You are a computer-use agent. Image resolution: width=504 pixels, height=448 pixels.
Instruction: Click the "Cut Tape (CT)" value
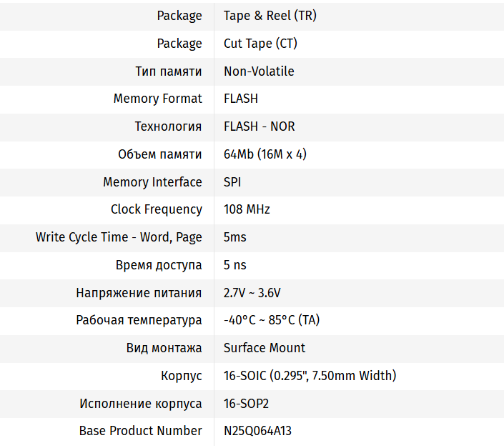(260, 44)
